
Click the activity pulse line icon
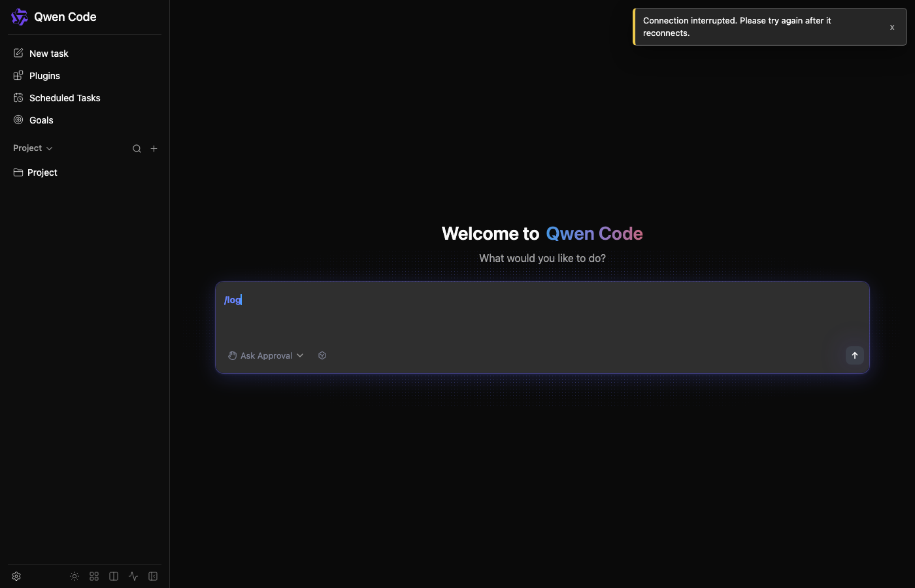click(x=133, y=576)
